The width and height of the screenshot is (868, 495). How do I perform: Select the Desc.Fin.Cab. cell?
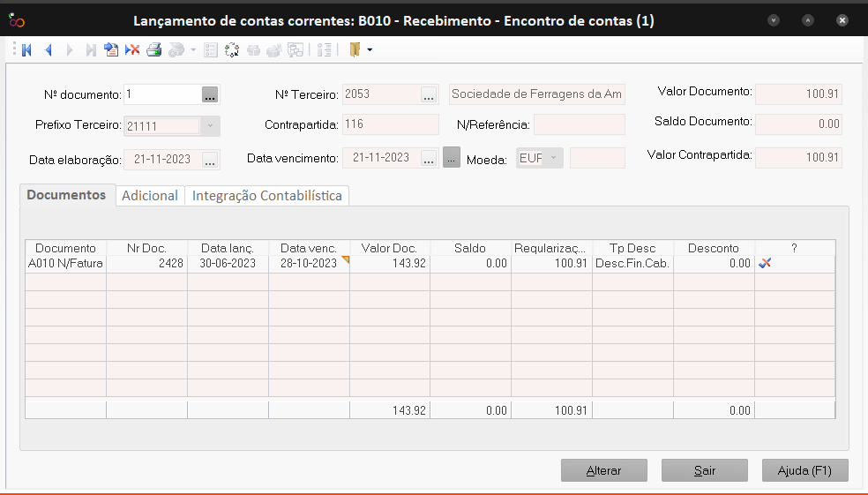click(632, 264)
